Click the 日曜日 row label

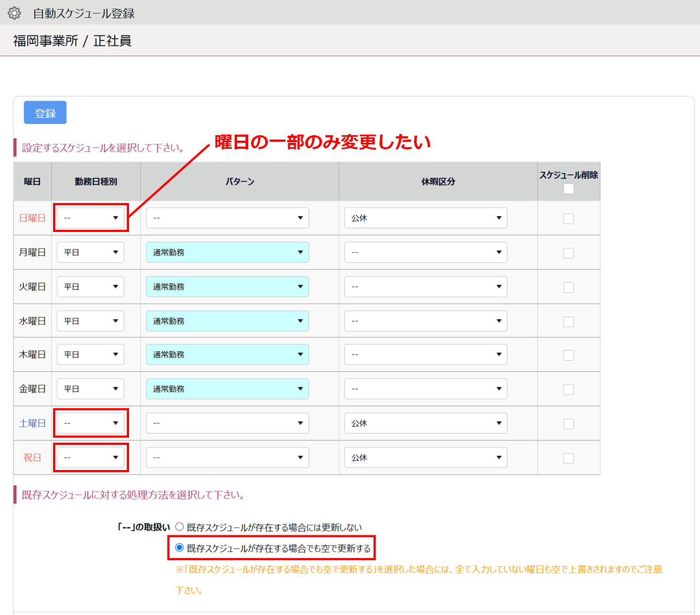(x=32, y=218)
